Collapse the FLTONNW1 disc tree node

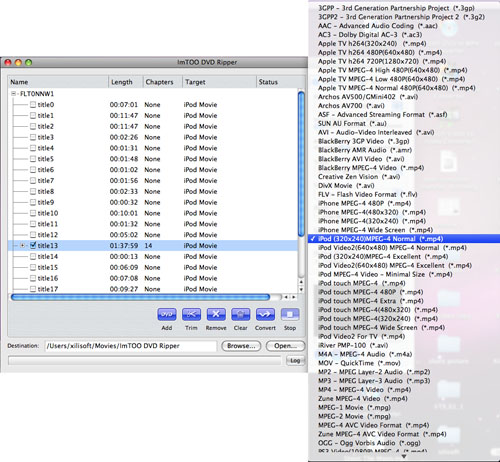click(x=14, y=94)
